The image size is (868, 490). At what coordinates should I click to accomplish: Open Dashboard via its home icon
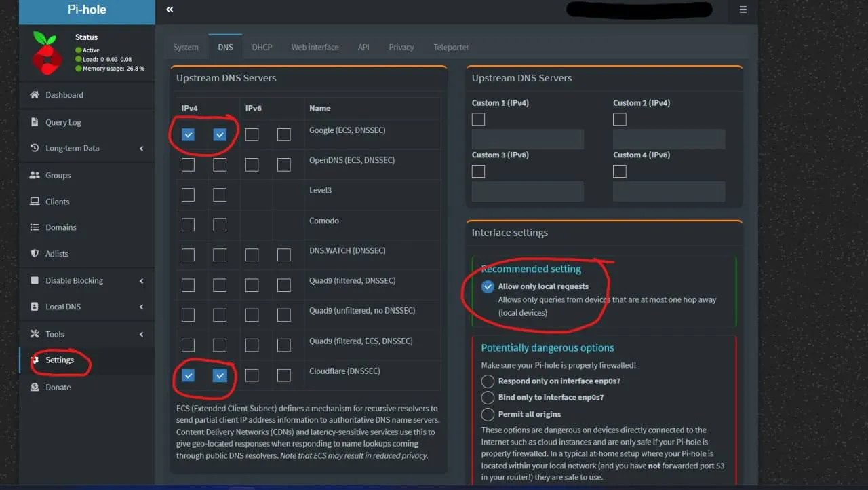click(35, 95)
